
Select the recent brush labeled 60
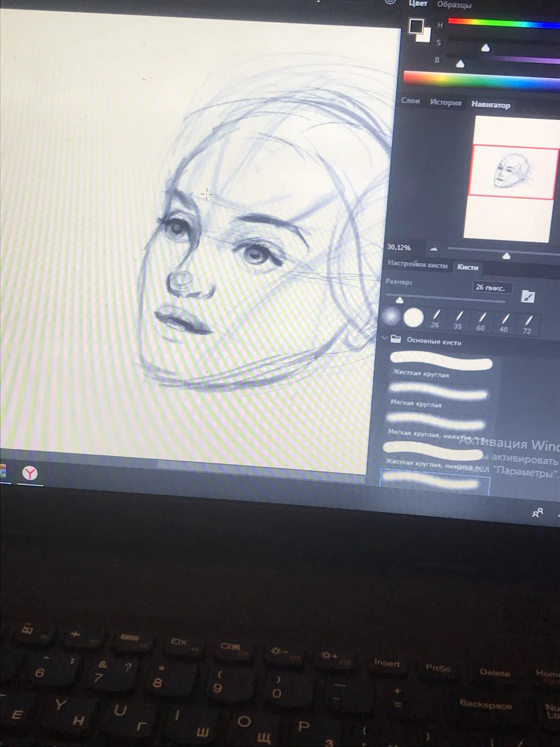tap(481, 322)
